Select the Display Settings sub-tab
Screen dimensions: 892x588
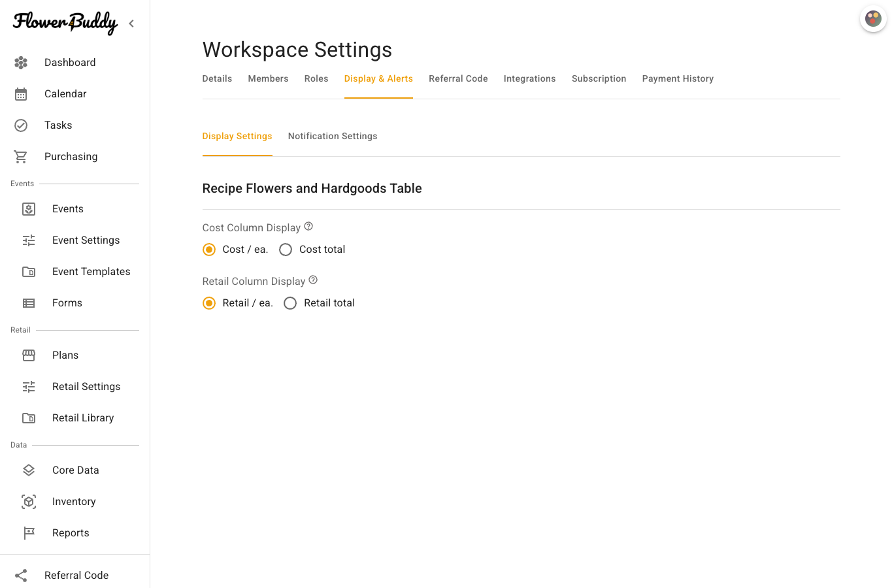click(x=237, y=137)
